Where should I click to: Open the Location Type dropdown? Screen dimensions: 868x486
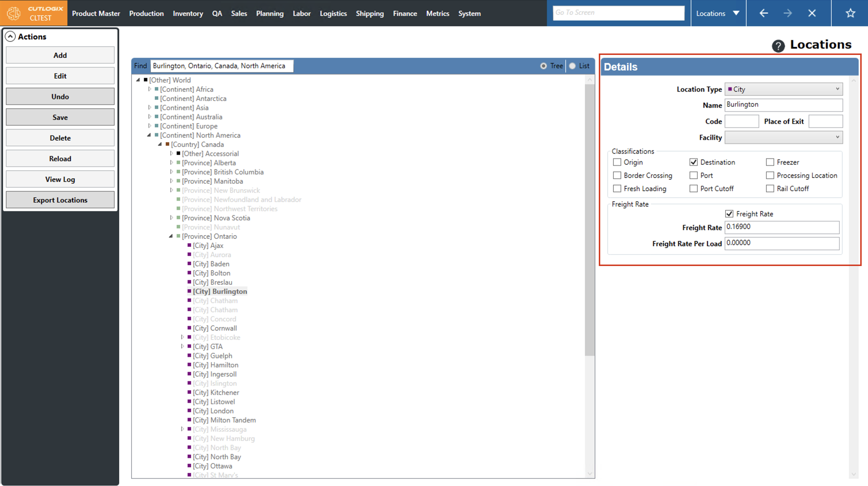[783, 89]
